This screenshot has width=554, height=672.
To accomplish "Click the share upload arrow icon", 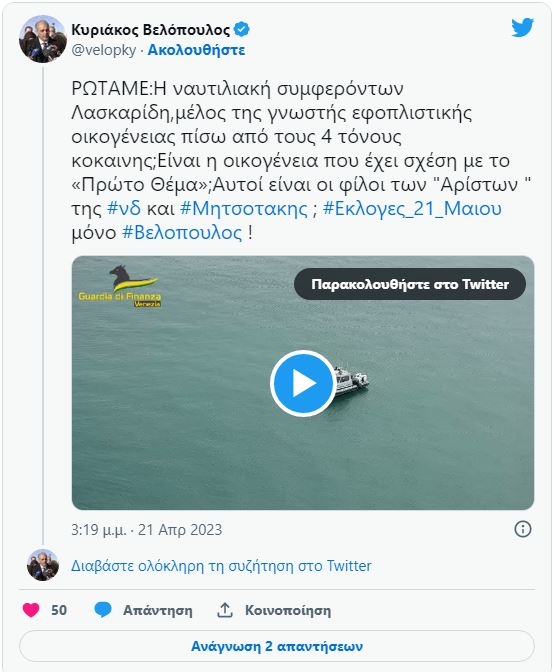I will [225, 609].
